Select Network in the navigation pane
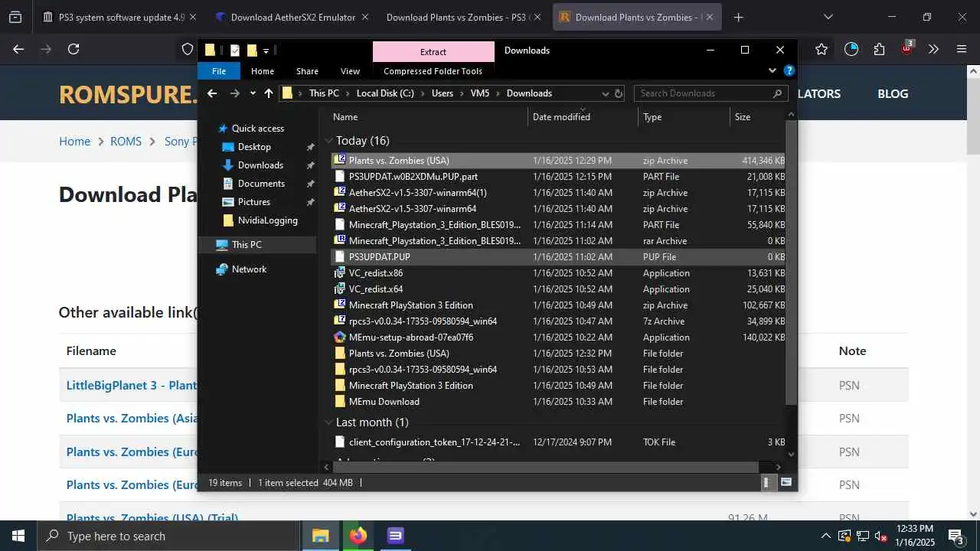The image size is (980, 551). pyautogui.click(x=249, y=269)
